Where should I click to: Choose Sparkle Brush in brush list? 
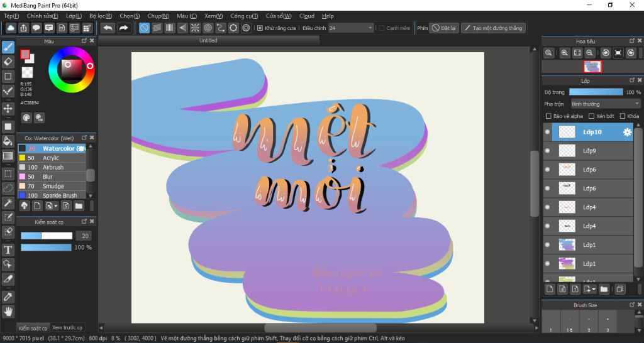click(52, 196)
